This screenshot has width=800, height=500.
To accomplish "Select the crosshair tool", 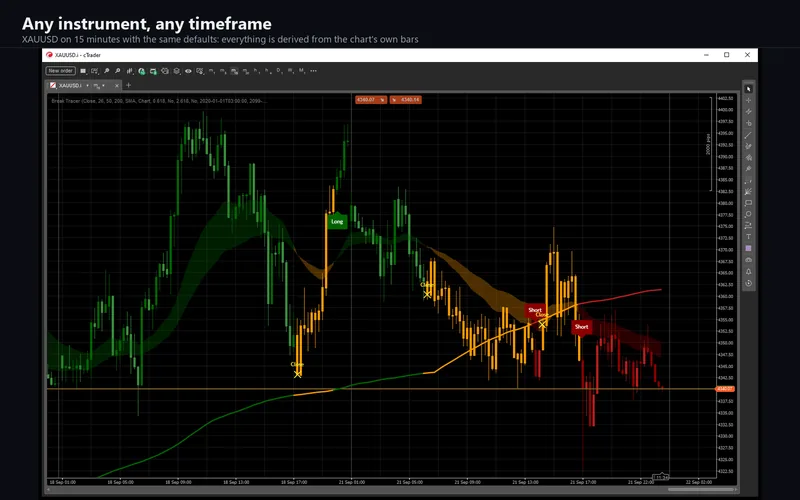I will [x=748, y=100].
